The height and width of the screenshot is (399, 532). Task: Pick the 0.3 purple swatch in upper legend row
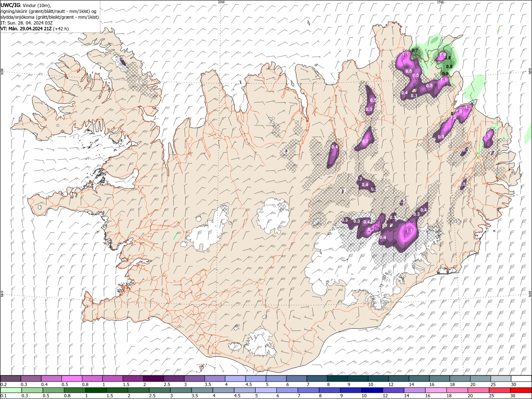[31, 379]
